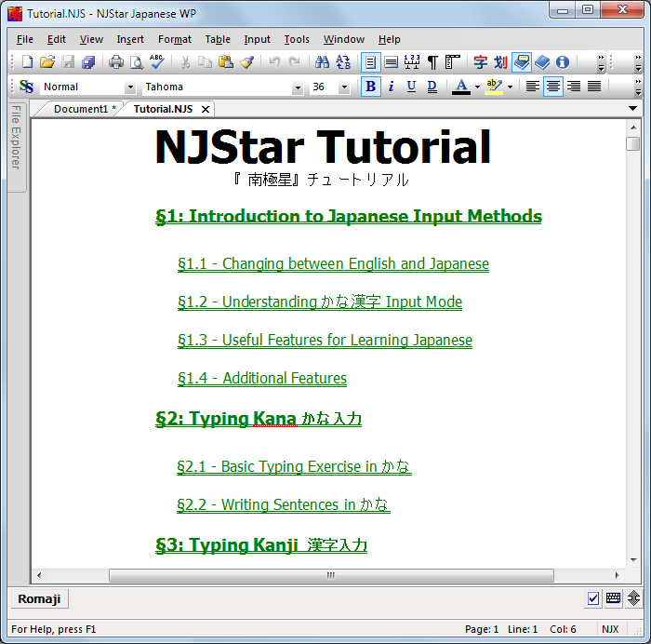This screenshot has height=644, width=651.
Task: Toggle Underline formatting button
Action: point(411,87)
